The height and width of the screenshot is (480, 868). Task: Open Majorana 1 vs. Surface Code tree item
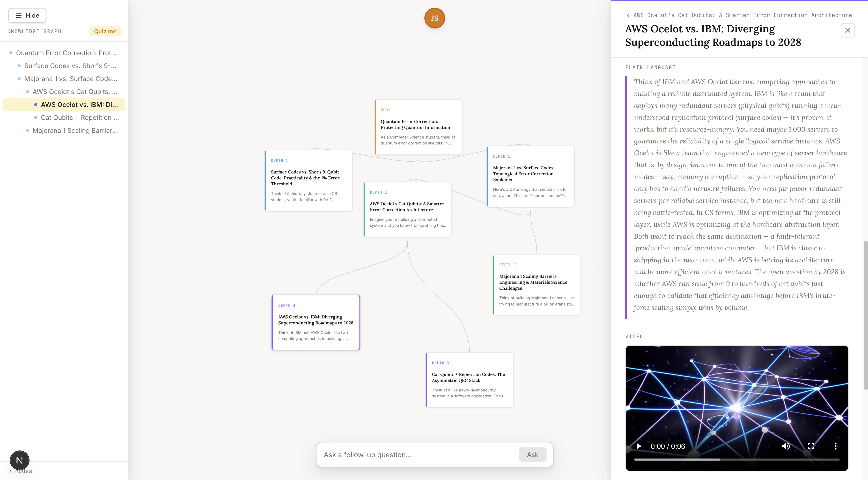pos(71,79)
